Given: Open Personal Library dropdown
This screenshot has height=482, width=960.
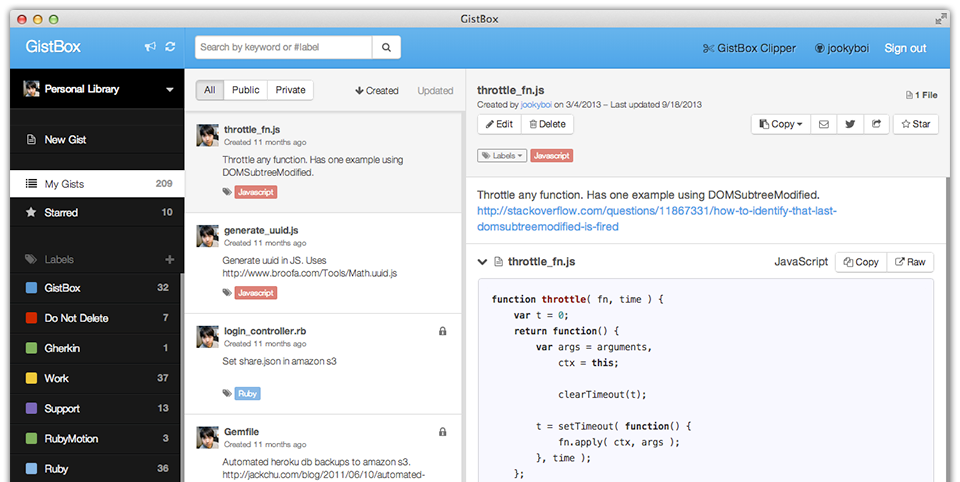Looking at the screenshot, I should tap(97, 89).
